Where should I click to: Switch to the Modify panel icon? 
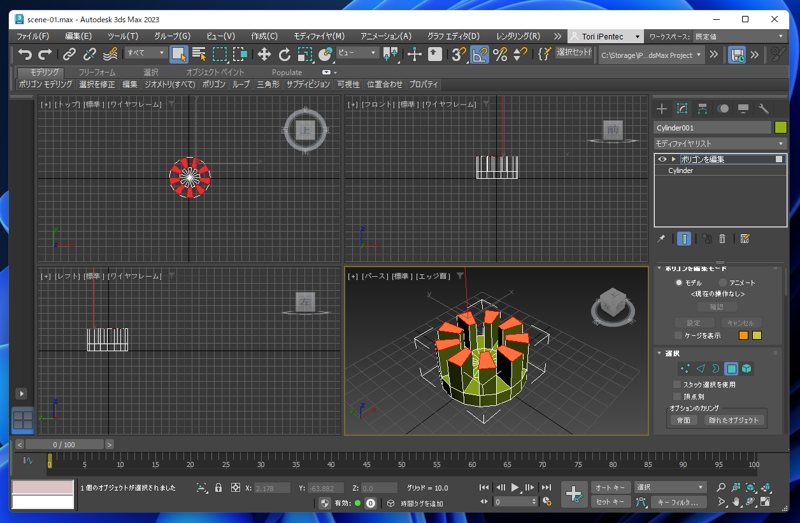tap(682, 109)
